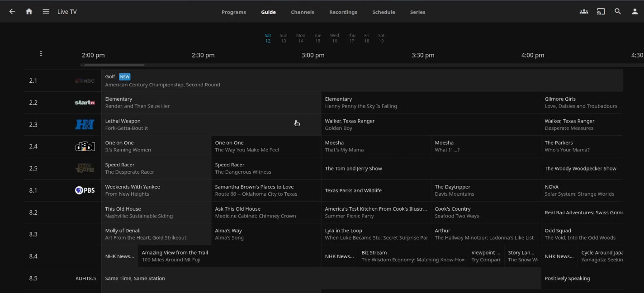This screenshot has height=293, width=644.
Task: Open Lyla in the Loop program
Action: [x=376, y=234]
